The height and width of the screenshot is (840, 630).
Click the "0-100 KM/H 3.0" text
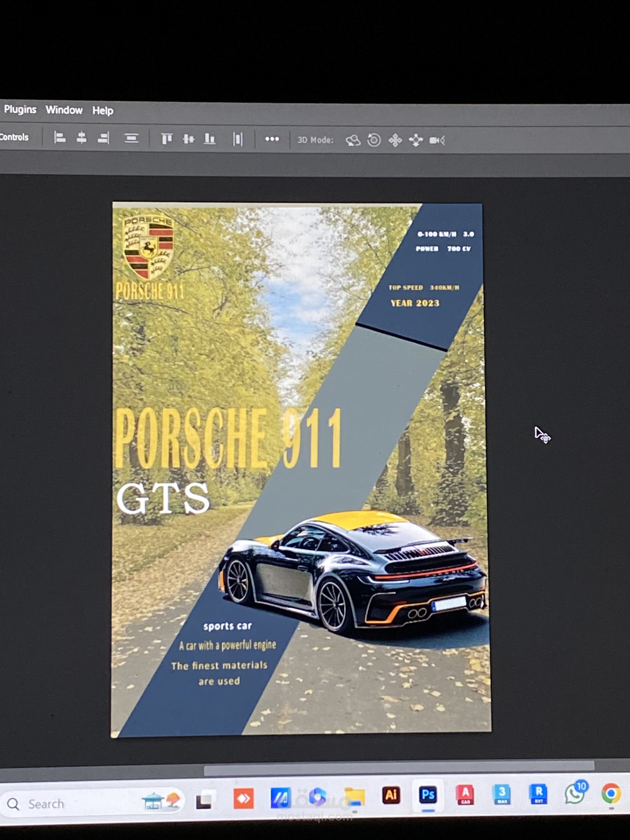pyautogui.click(x=446, y=234)
